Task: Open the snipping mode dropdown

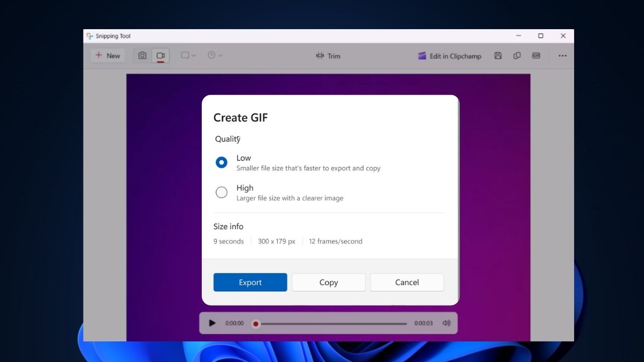Action: point(188,55)
